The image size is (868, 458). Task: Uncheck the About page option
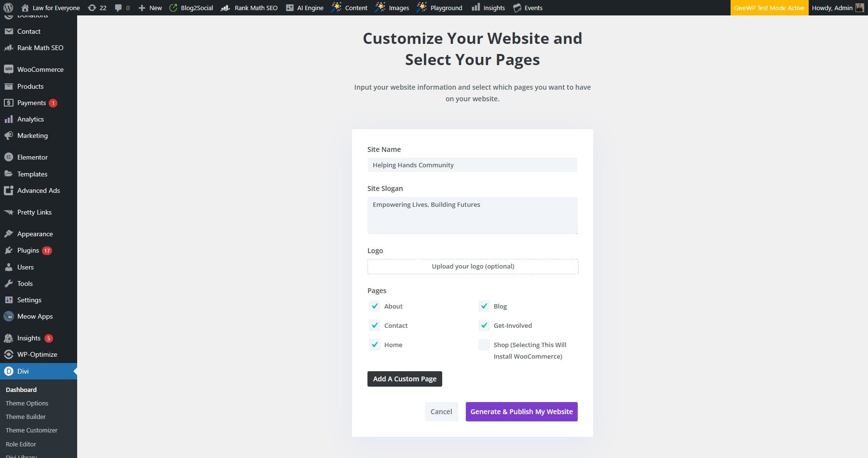(x=375, y=306)
